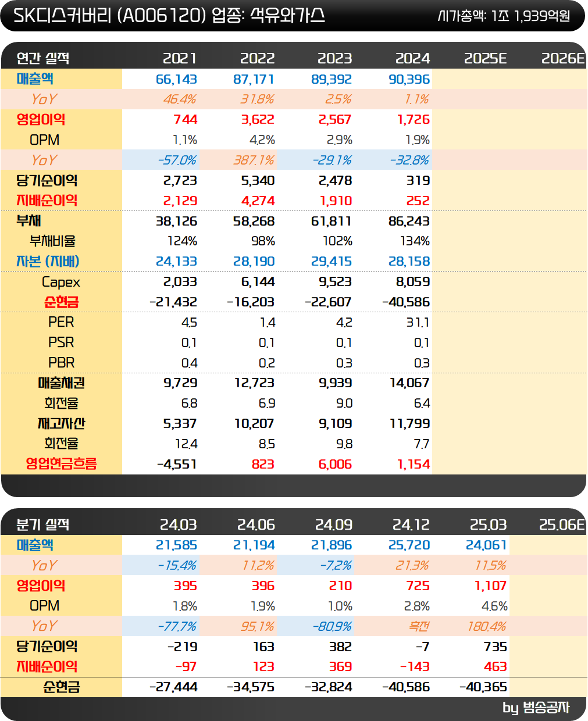
Task: Click the 25.03 quarterly column header
Action: coord(489,524)
